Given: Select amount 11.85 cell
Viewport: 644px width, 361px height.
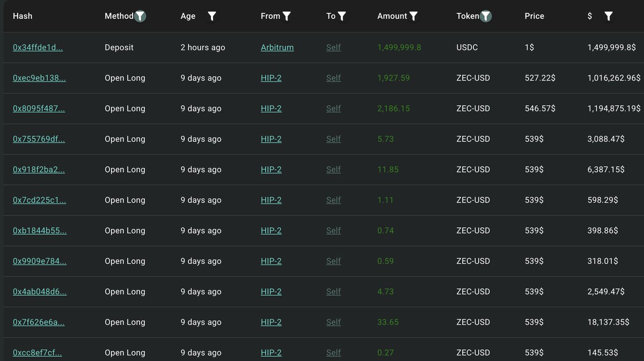Looking at the screenshot, I should tap(388, 170).
